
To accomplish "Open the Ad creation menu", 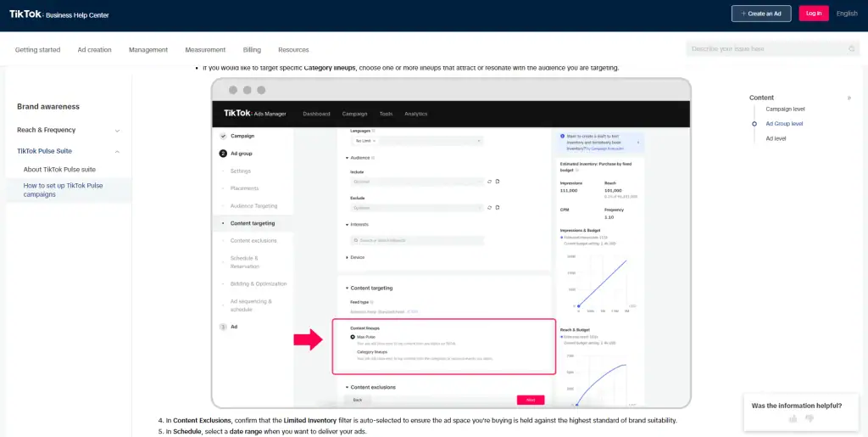I will click(x=95, y=49).
